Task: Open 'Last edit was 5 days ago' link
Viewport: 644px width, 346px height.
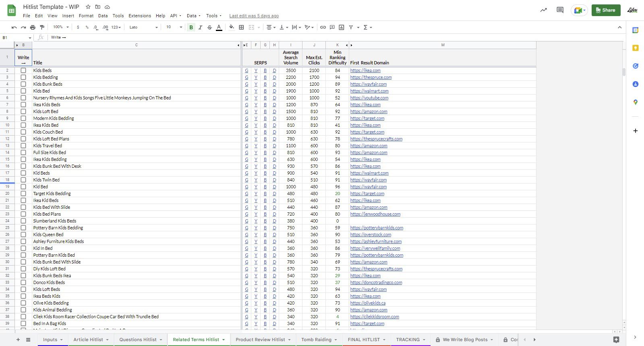Action: point(254,16)
